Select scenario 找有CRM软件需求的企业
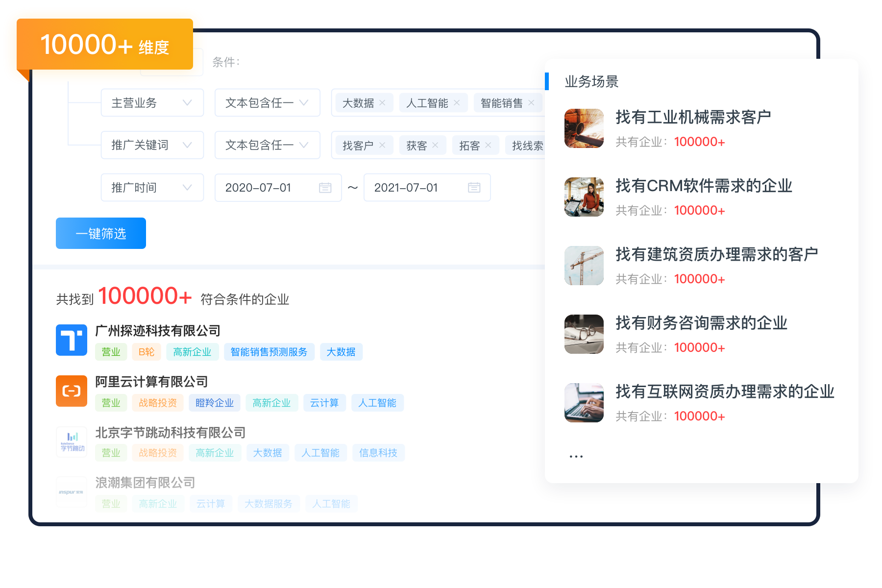 point(704,186)
